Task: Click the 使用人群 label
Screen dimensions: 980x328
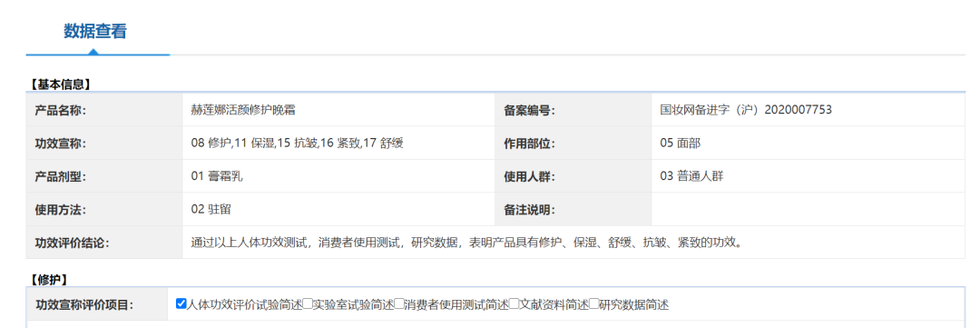Action: pos(529,177)
